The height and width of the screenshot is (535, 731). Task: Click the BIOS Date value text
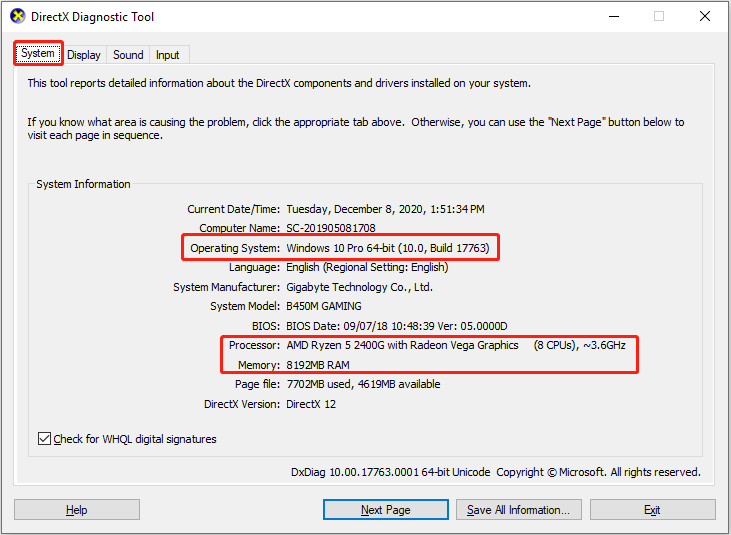[397, 326]
